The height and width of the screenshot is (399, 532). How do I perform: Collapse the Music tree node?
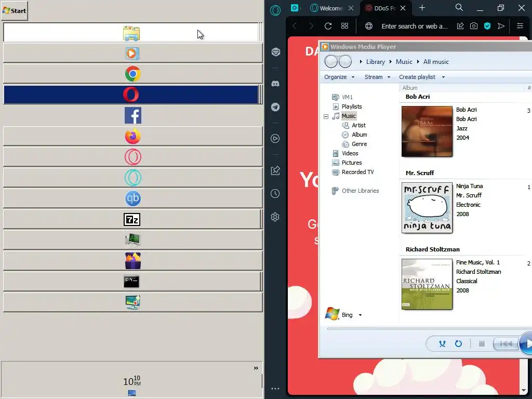(326, 116)
